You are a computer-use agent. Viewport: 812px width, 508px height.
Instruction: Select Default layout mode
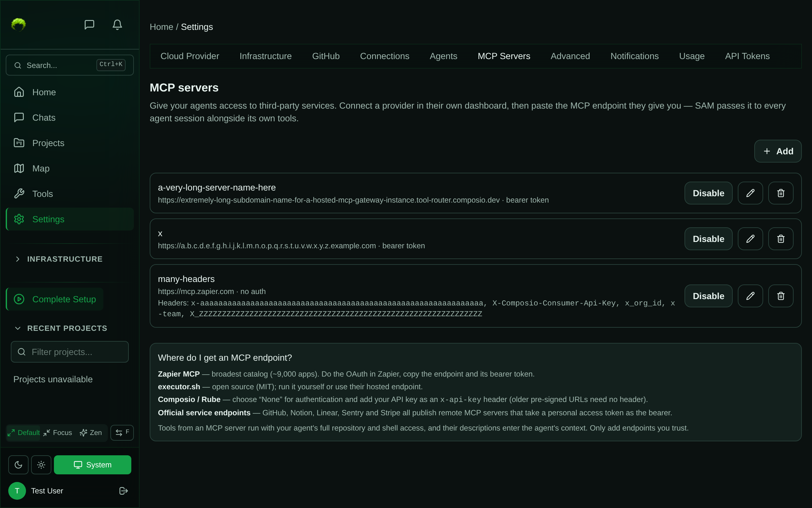point(23,433)
